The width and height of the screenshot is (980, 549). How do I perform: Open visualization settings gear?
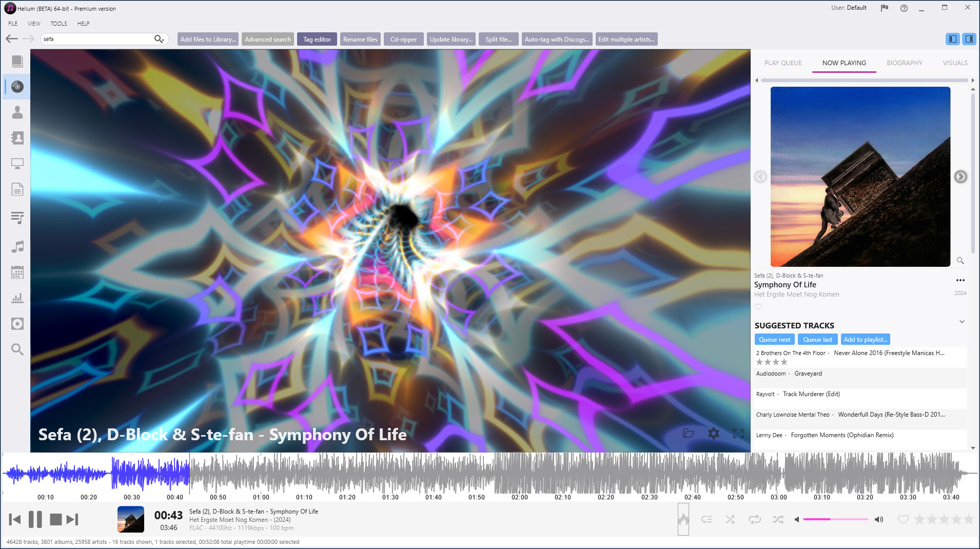pyautogui.click(x=713, y=434)
